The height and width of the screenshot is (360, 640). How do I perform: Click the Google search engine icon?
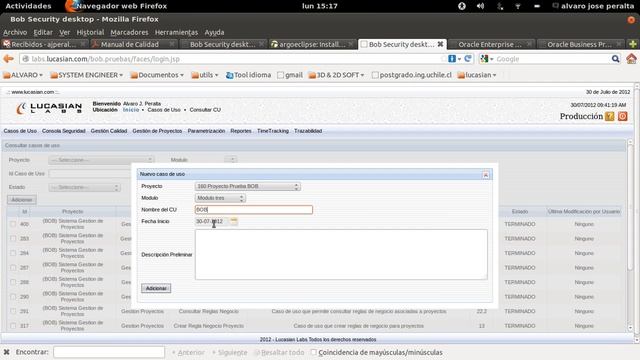pyautogui.click(x=484, y=59)
